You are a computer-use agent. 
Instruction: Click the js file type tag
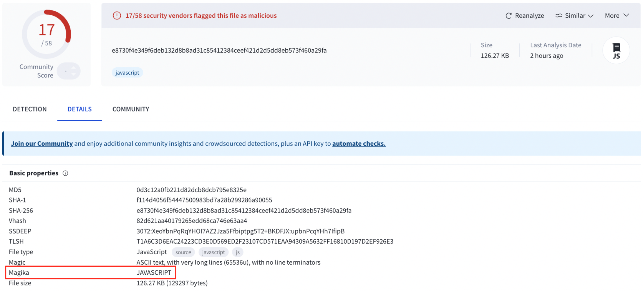point(237,252)
